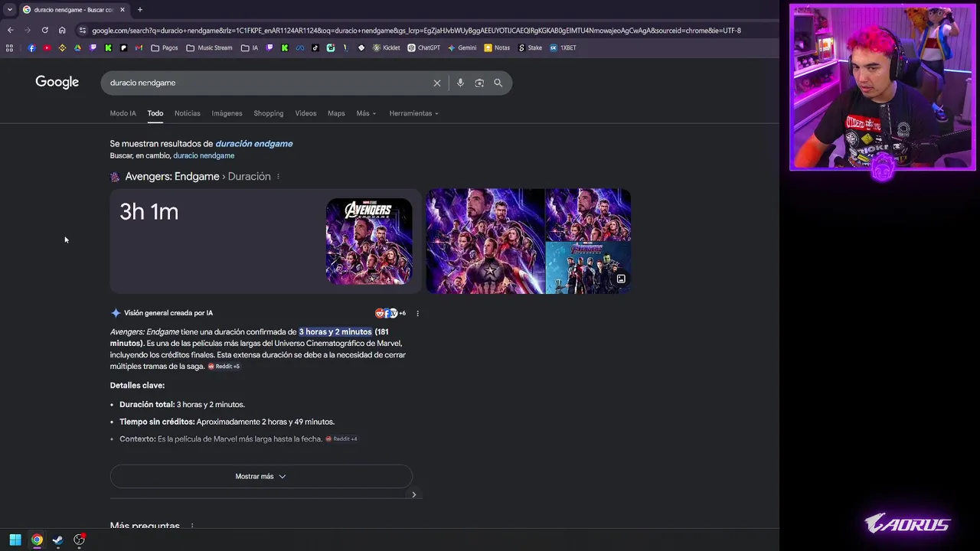This screenshot has width=980, height=551.
Task: Click the highlighted '3 horas y 2 minutos' text
Action: 335,332
